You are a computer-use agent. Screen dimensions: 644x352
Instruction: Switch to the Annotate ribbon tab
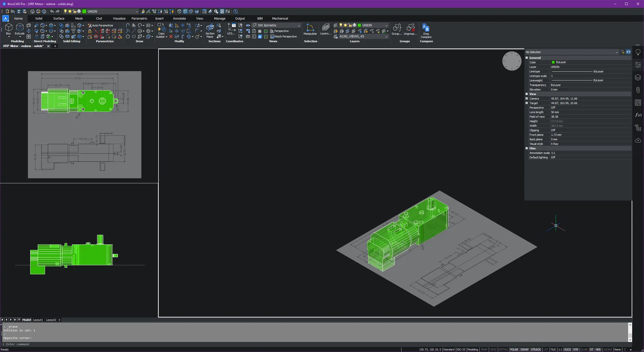pos(180,19)
